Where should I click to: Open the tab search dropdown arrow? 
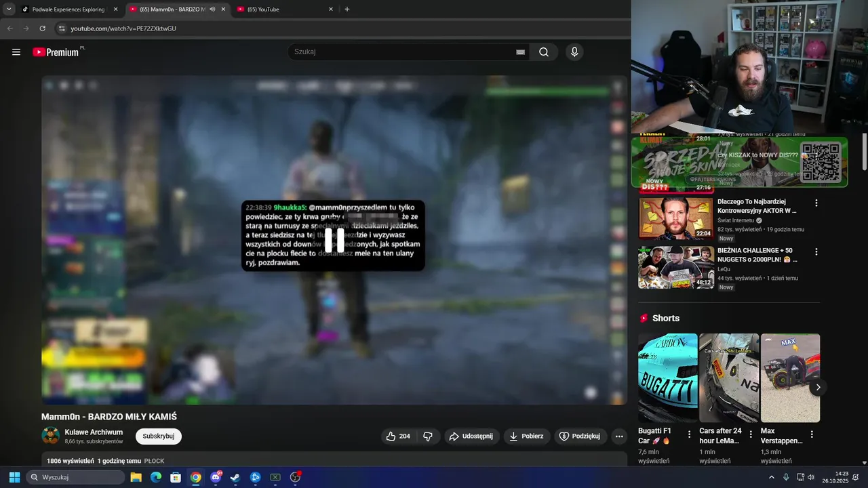click(x=9, y=9)
